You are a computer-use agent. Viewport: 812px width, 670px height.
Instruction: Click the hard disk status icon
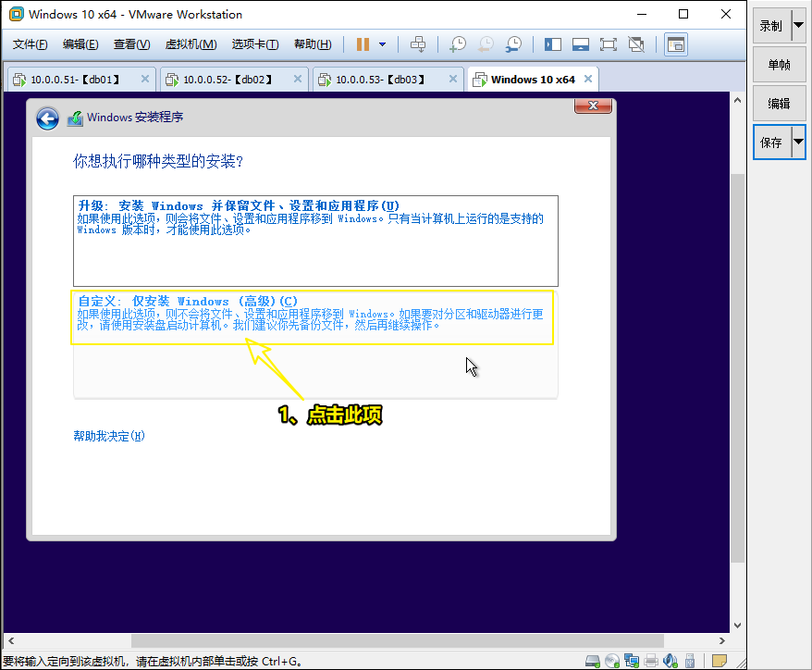[x=593, y=661]
